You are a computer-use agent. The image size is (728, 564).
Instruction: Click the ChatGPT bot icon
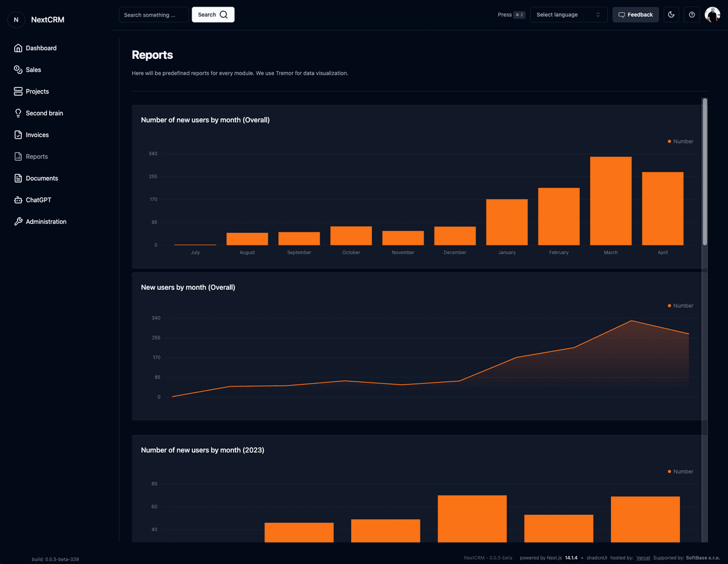pos(18,200)
